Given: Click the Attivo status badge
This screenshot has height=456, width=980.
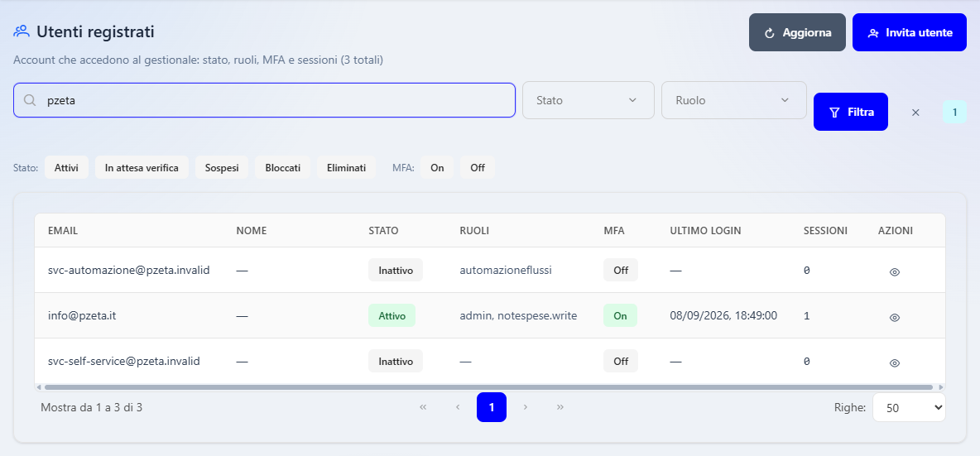Looking at the screenshot, I should coord(392,315).
